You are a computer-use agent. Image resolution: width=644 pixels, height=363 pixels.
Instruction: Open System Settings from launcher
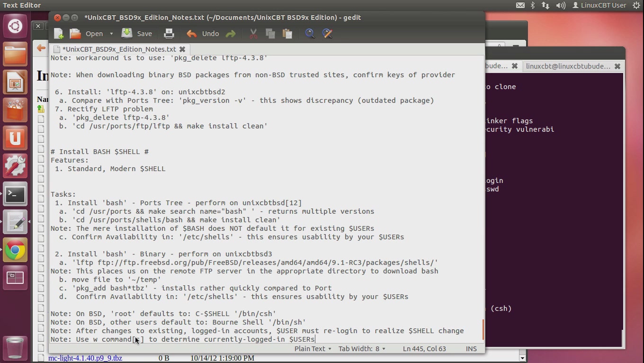click(15, 166)
